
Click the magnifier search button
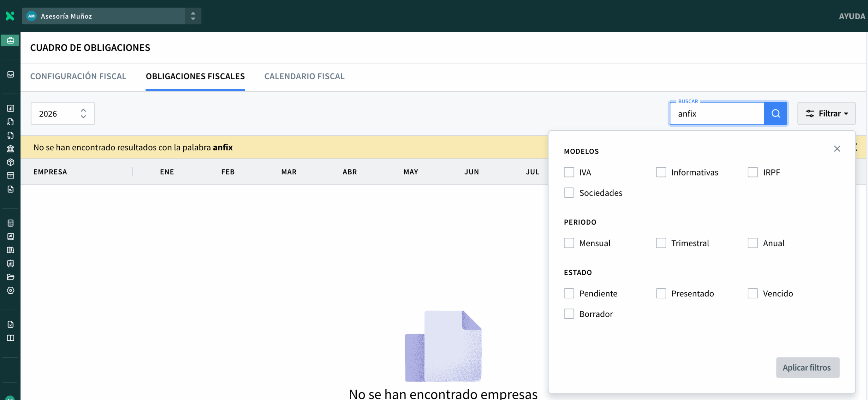pyautogui.click(x=775, y=113)
